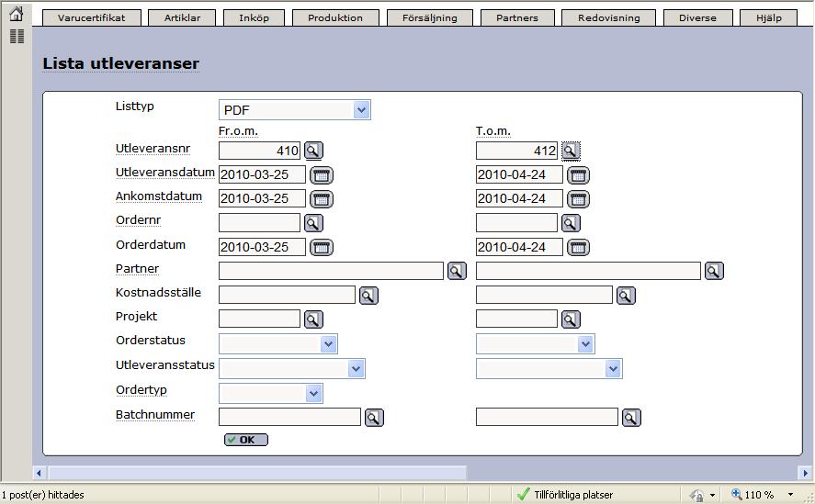Click the Ankomstdatum label link

(159, 196)
